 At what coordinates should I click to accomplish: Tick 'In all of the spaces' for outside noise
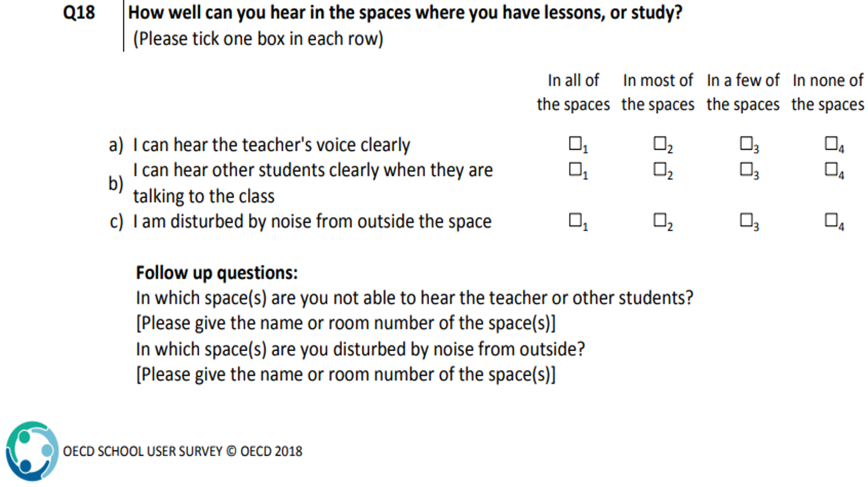575,220
